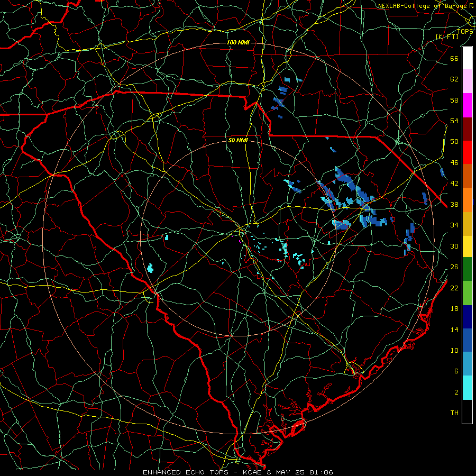Click the '[K FT]' units label
This screenshot has height=476, width=476.
(x=447, y=36)
